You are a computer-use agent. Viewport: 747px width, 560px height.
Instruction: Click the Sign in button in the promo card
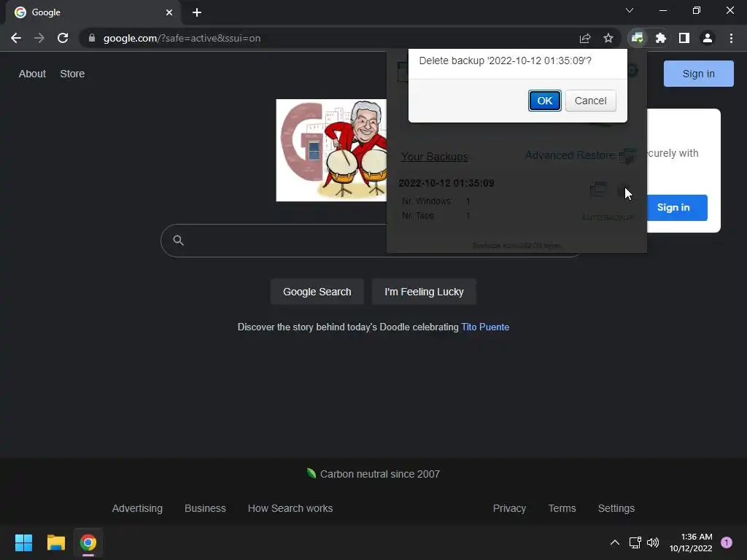(676, 208)
